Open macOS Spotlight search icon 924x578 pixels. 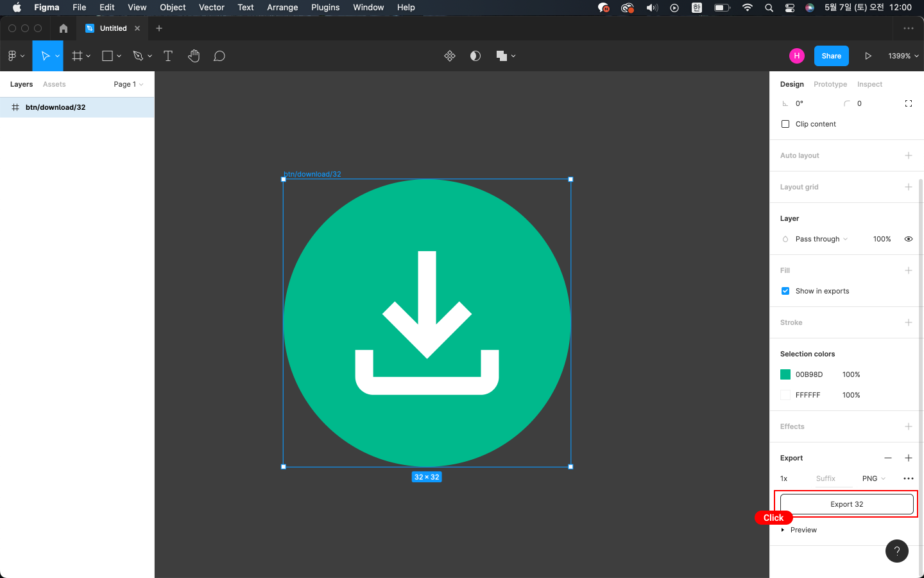click(x=769, y=8)
